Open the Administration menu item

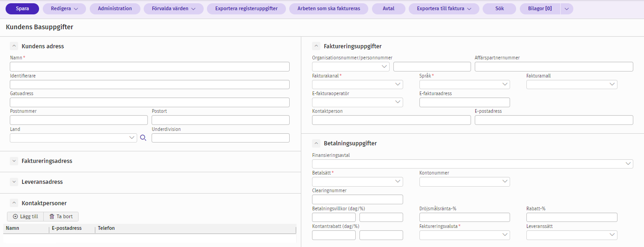tap(115, 8)
